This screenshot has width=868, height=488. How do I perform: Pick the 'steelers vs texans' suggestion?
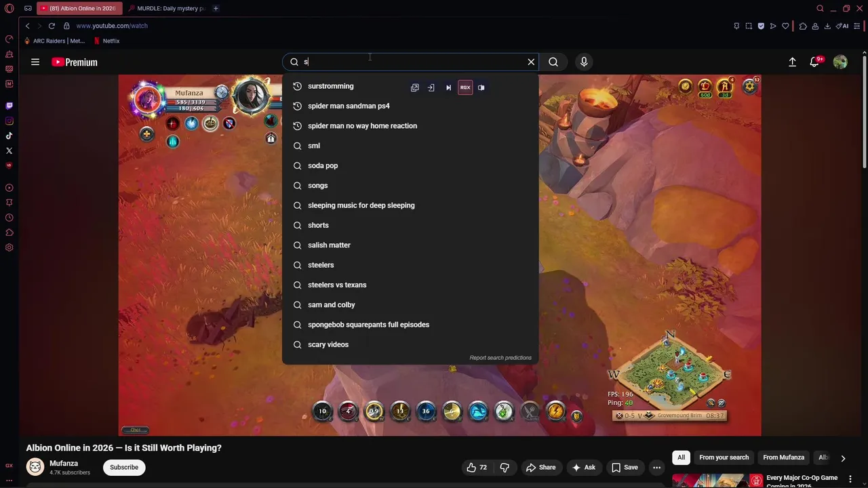click(410, 285)
